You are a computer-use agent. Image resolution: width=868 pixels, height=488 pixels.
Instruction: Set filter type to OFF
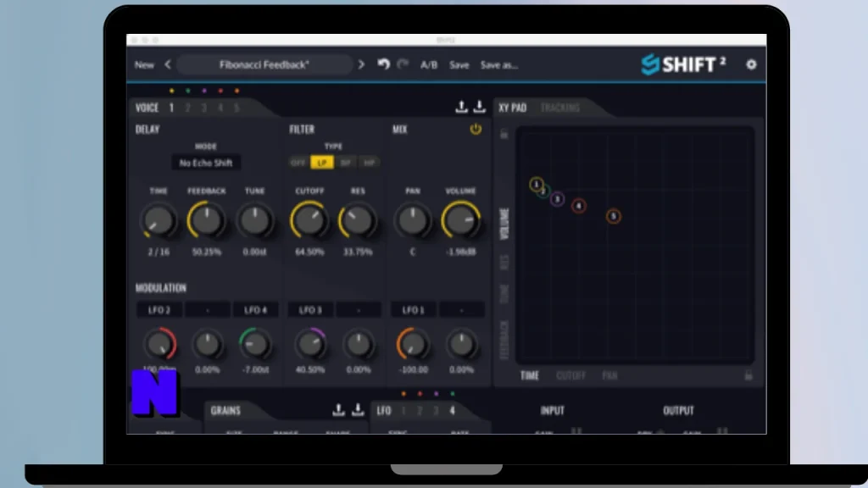point(298,163)
